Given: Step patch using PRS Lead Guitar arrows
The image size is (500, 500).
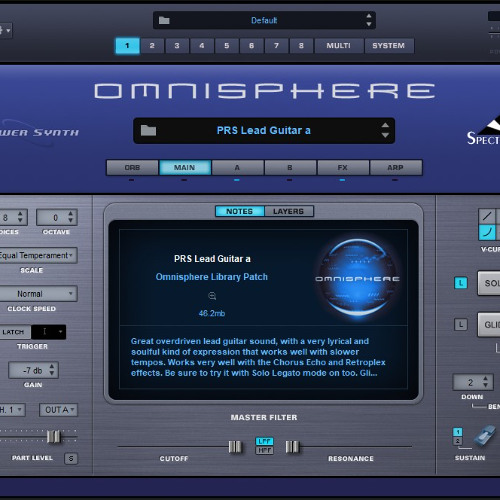Looking at the screenshot, I should click(385, 130).
